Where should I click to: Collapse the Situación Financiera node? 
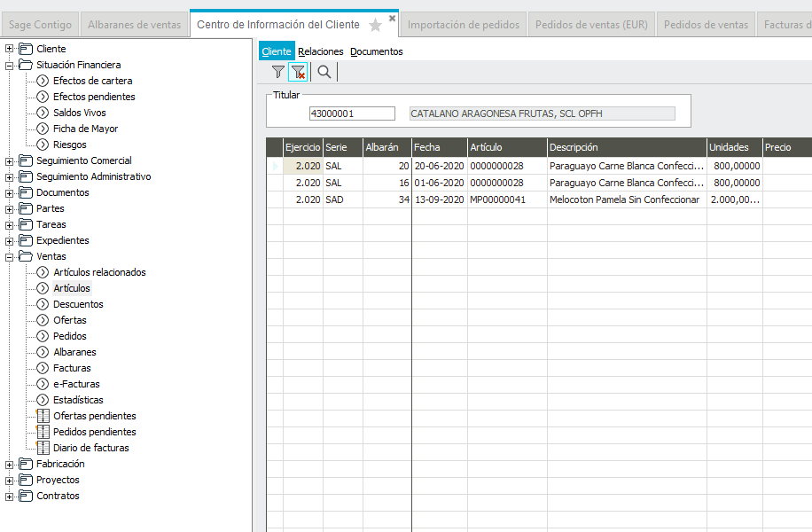(x=9, y=65)
